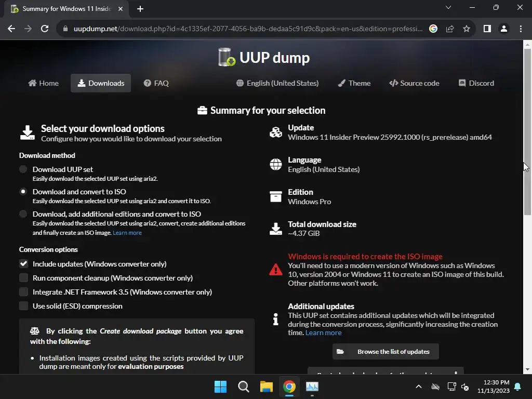This screenshot has width=532, height=399.
Task: Click the Language globe icon
Action: pyautogui.click(x=275, y=164)
